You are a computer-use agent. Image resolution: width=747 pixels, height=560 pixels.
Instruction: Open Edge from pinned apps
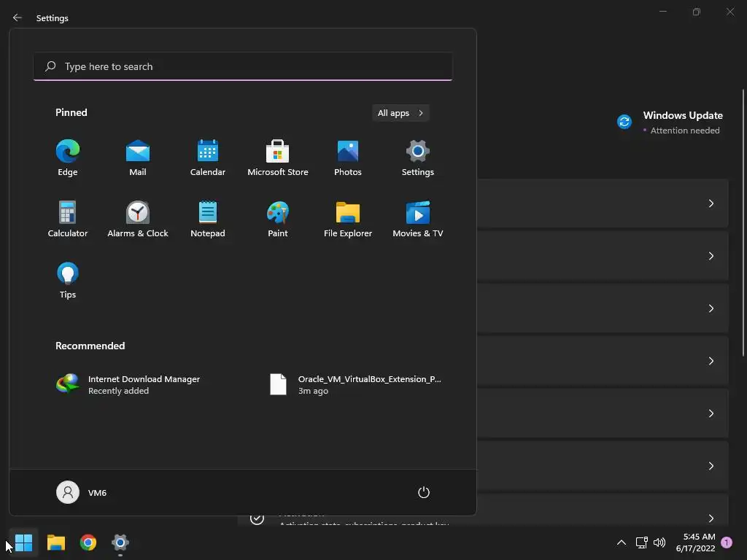click(x=68, y=158)
